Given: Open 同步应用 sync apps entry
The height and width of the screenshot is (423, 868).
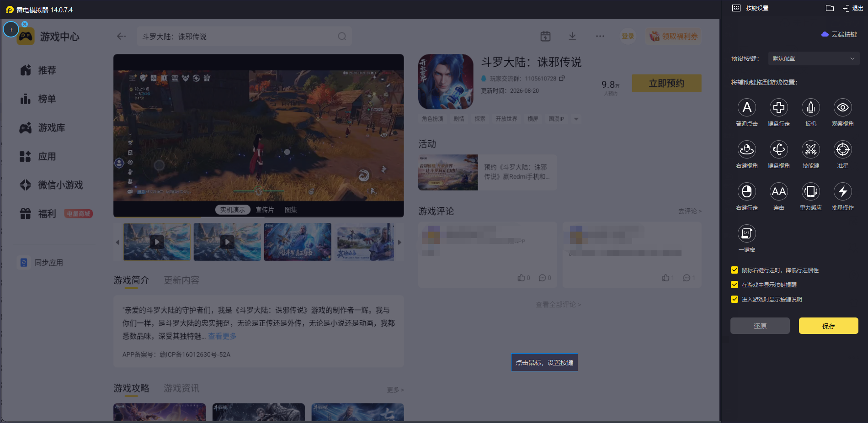Looking at the screenshot, I should [41, 263].
